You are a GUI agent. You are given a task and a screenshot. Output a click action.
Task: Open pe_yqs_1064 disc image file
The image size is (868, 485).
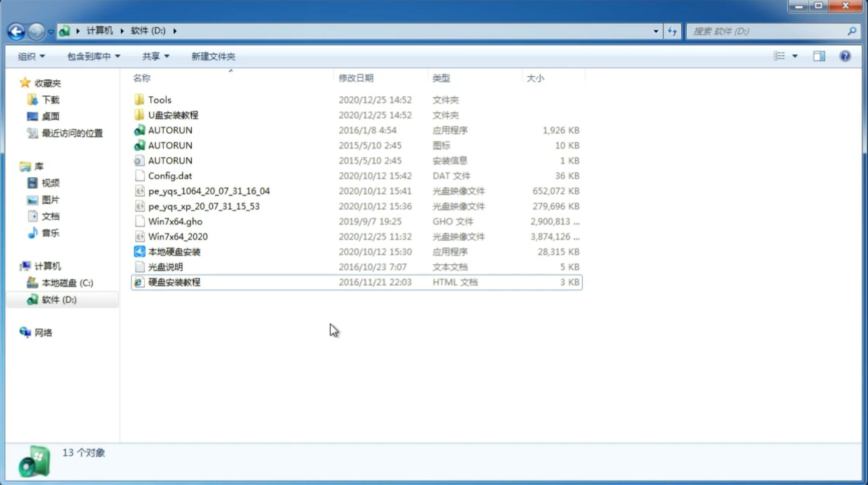click(209, 191)
